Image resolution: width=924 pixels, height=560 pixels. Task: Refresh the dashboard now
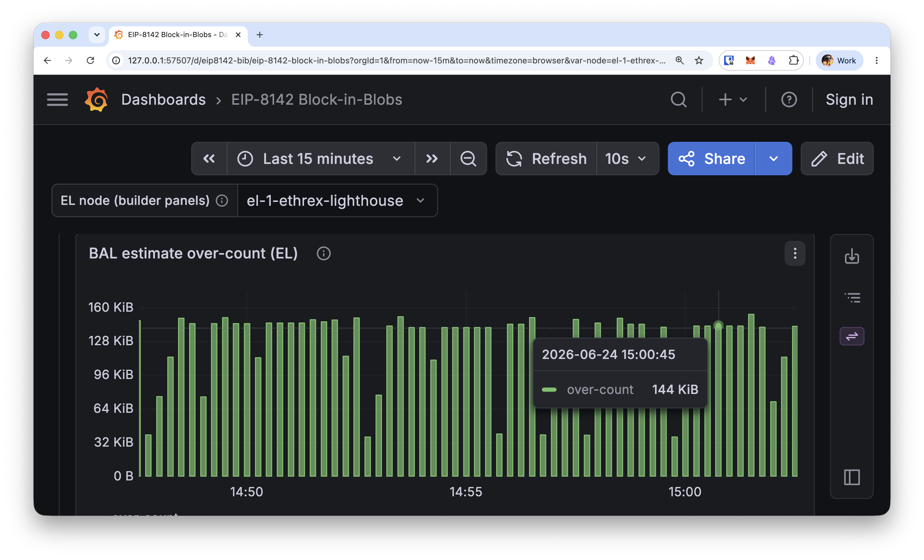[x=546, y=159]
